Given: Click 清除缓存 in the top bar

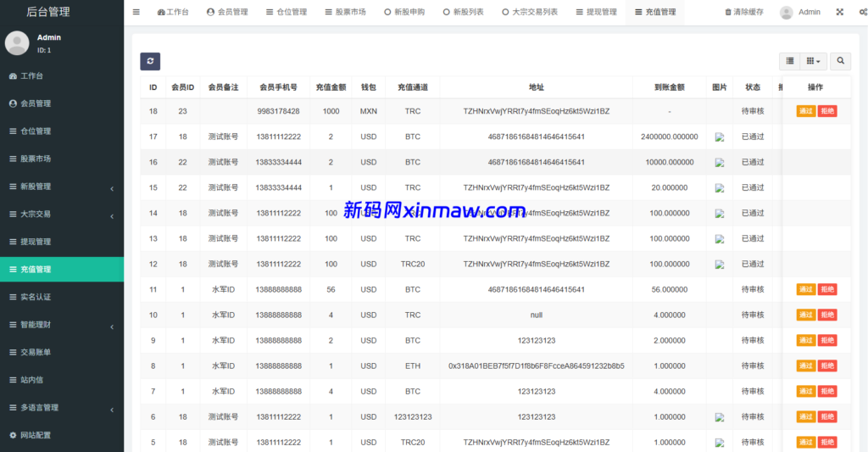Looking at the screenshot, I should tap(744, 12).
